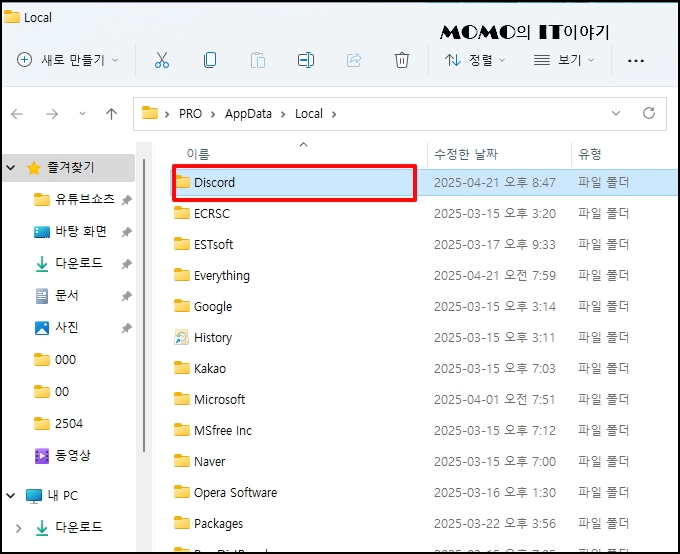
Task: Click Local in the address breadcrumb
Action: (309, 114)
